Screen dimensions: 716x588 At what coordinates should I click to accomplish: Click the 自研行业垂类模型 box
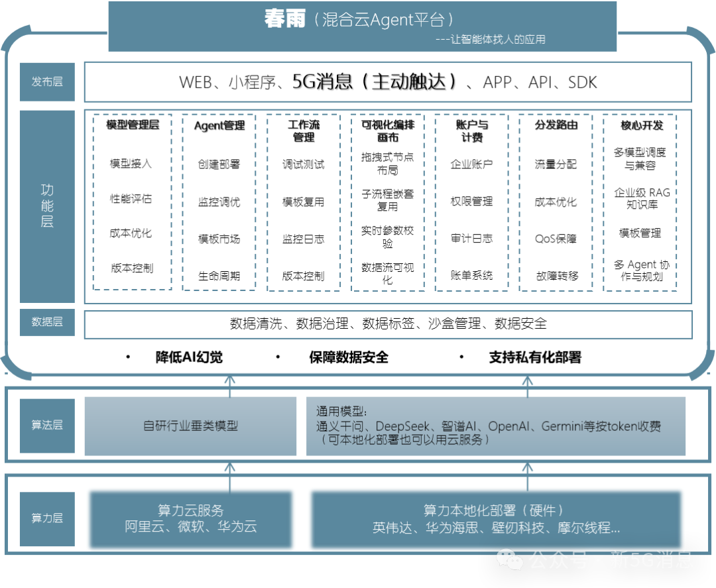tap(190, 426)
